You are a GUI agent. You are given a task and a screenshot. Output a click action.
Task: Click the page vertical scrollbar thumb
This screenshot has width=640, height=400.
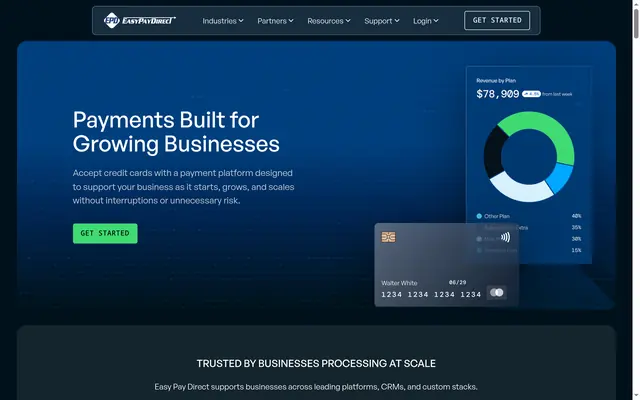point(636,24)
